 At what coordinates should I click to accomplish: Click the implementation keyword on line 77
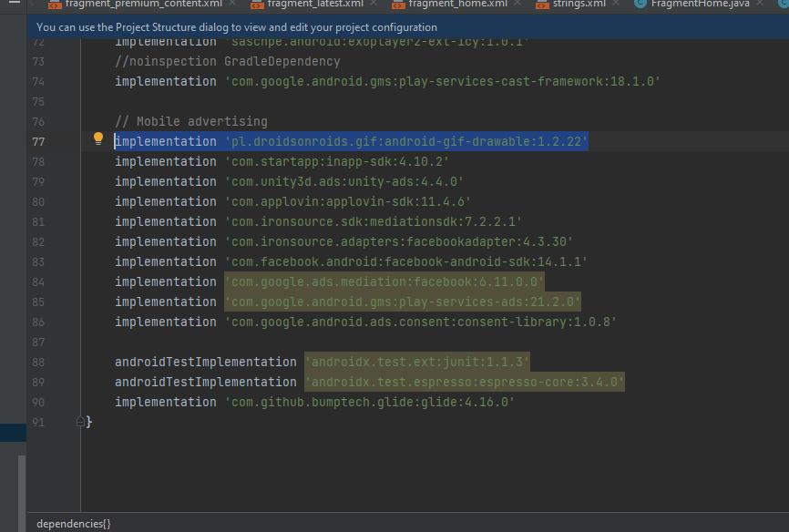166,141
